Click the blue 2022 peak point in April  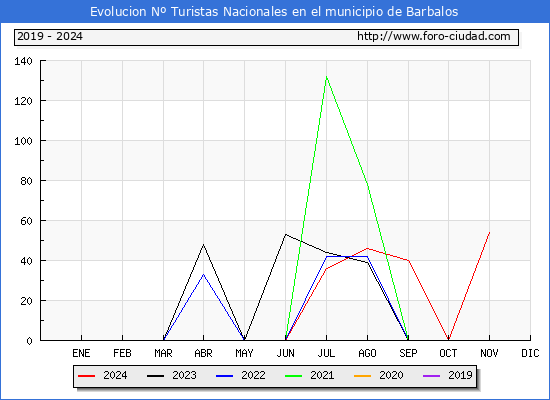click(203, 274)
